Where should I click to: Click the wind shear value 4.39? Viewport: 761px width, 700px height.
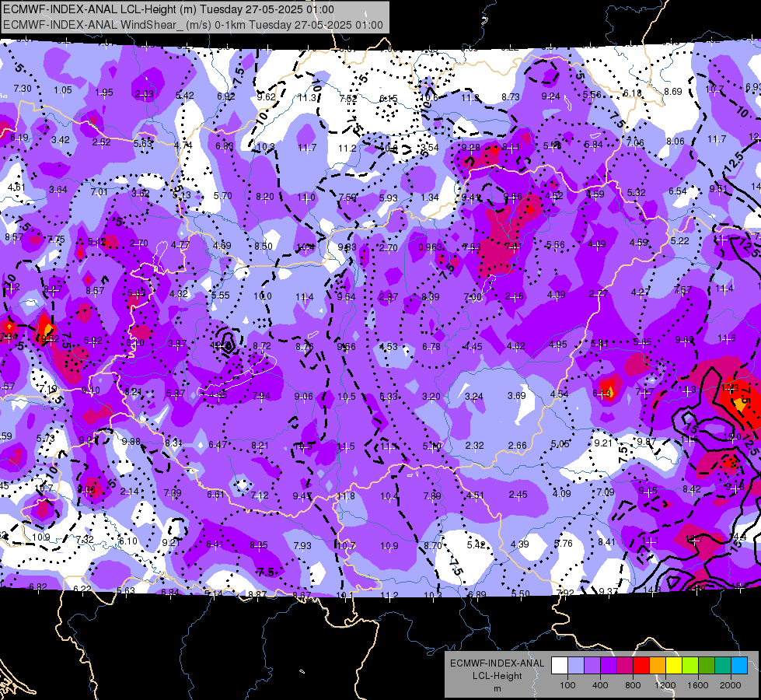click(x=520, y=544)
